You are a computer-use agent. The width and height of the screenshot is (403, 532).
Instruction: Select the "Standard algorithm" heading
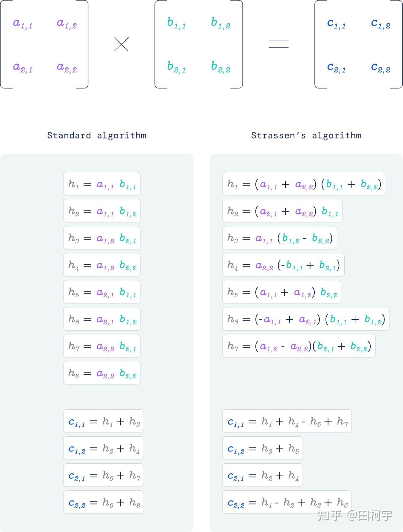tap(97, 135)
